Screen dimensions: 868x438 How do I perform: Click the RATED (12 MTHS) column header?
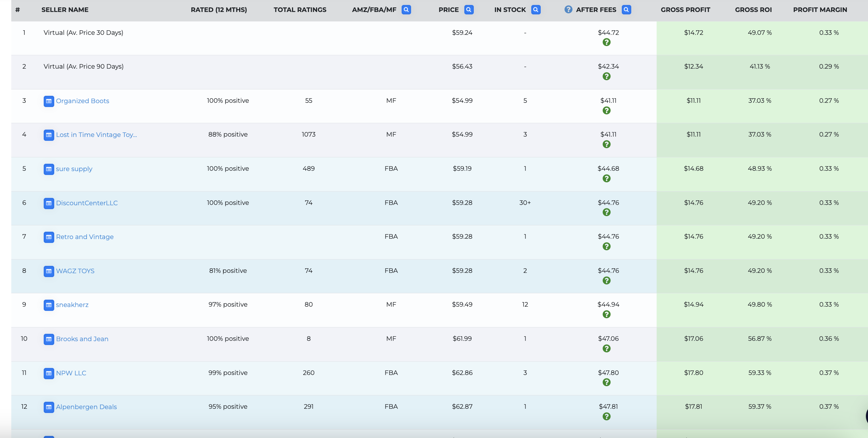click(219, 10)
